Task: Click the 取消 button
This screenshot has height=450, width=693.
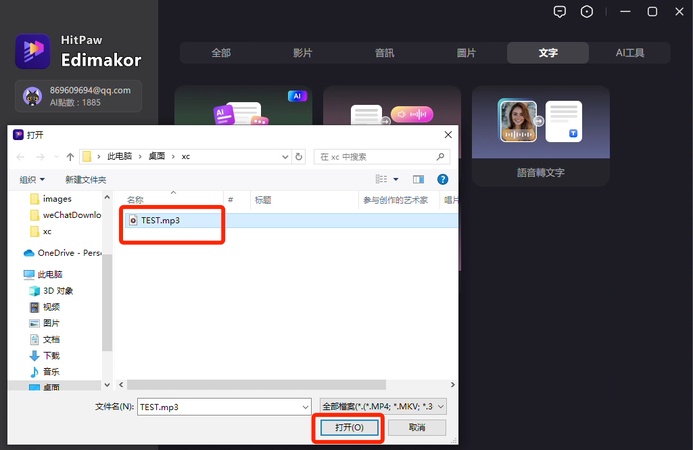Action: 417,427
